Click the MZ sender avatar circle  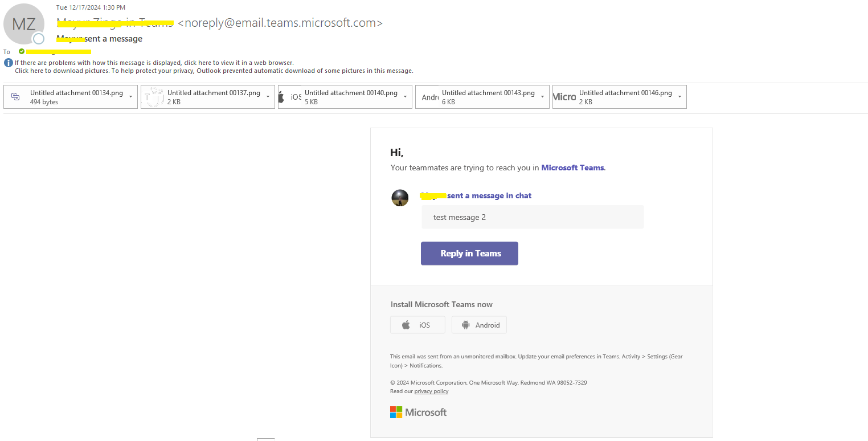[x=24, y=24]
